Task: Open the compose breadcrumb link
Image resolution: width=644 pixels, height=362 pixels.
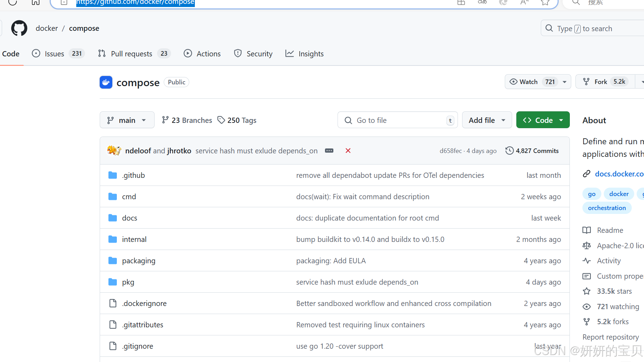Action: pyautogui.click(x=84, y=28)
